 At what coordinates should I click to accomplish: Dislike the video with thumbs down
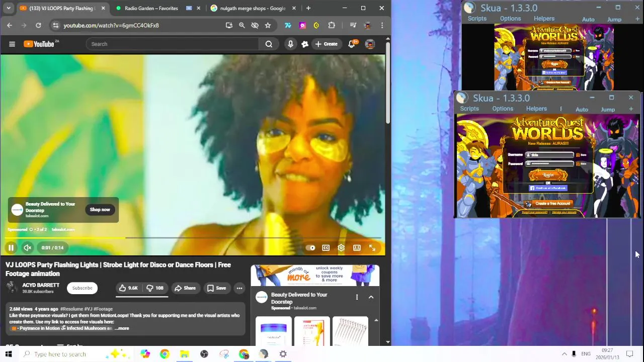click(155, 288)
